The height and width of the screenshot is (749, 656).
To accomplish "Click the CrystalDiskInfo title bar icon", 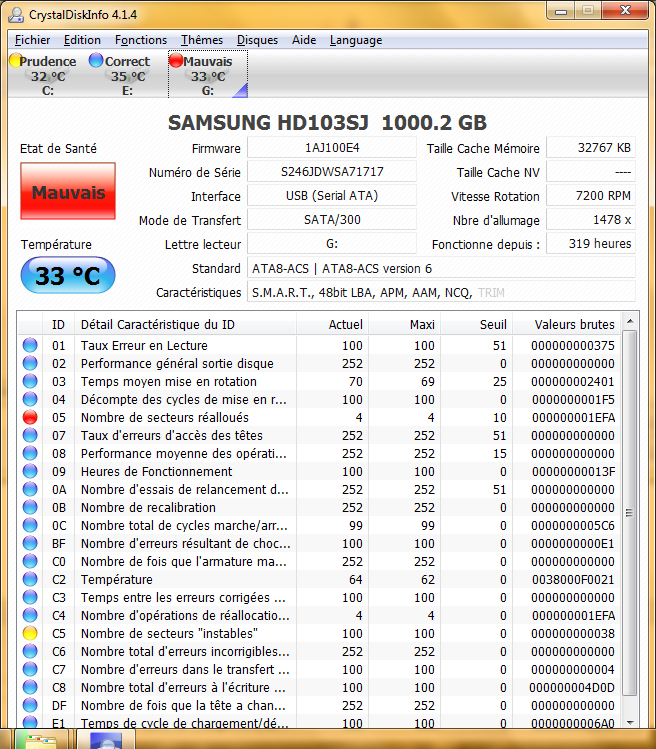I will click(x=16, y=14).
